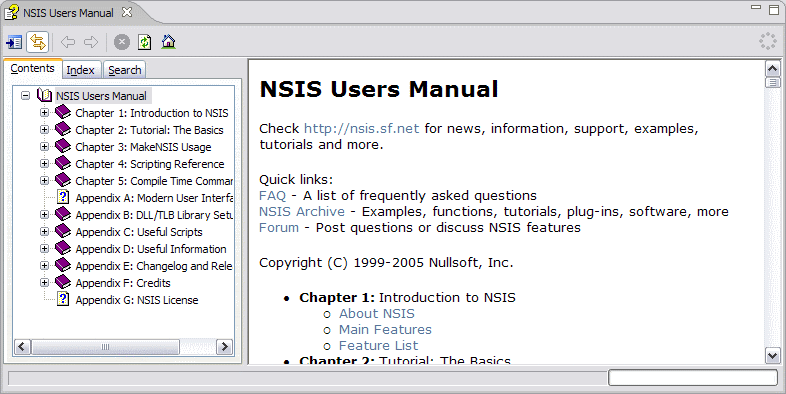Screen dimensions: 786x394
Task: Click tree panel scroll left arrow
Action: pos(22,346)
